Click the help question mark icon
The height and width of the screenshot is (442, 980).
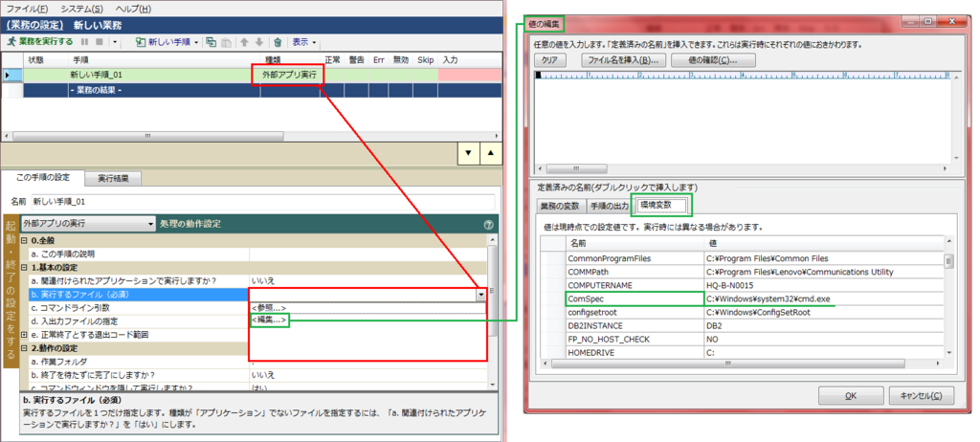(489, 224)
